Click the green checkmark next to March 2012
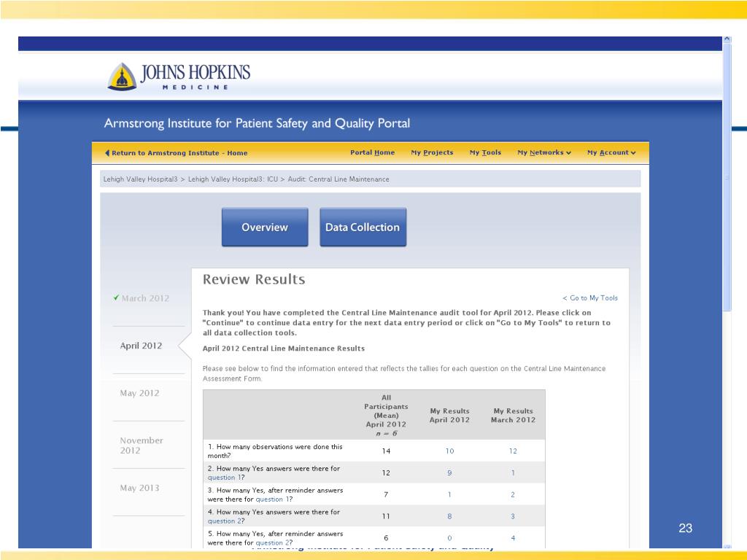Viewport: 747px width, 560px height. [x=116, y=297]
